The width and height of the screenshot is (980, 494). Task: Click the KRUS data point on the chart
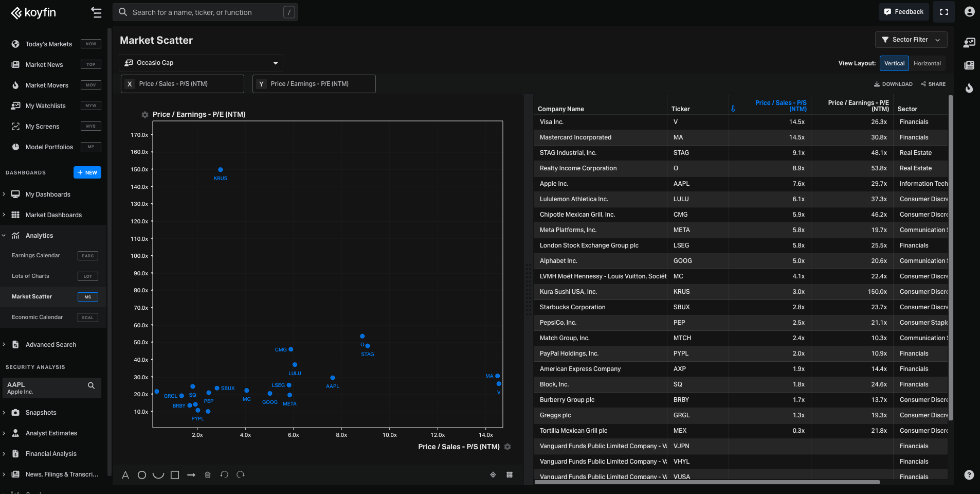point(221,170)
